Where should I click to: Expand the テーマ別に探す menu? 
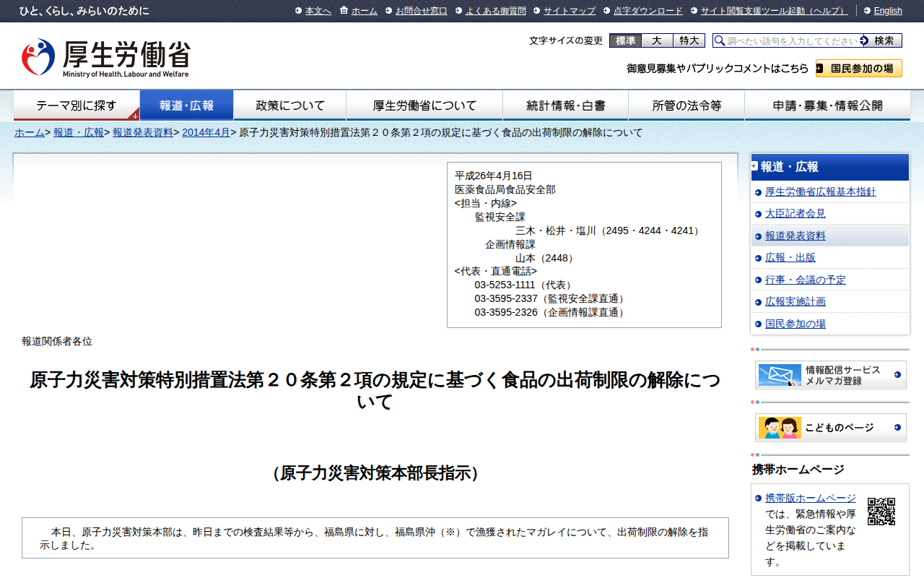pos(77,105)
